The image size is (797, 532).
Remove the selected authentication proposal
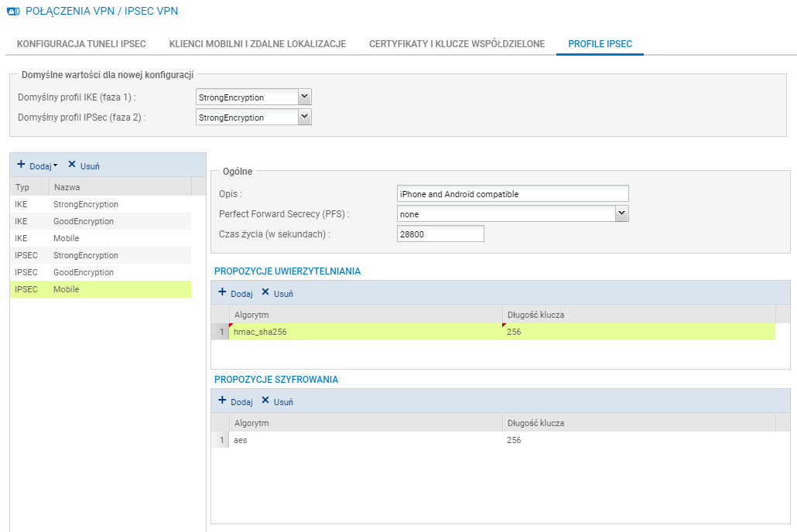(277, 293)
